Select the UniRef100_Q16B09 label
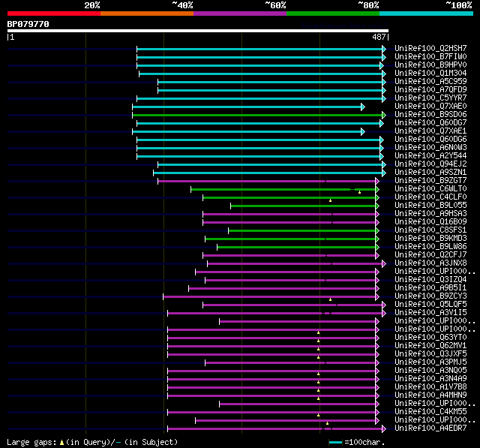480x448 pixels. coord(430,222)
